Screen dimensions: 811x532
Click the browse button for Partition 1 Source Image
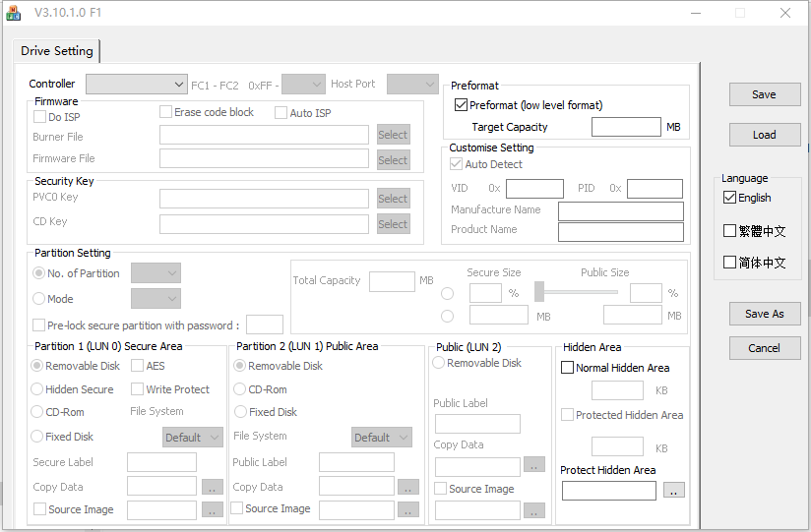(x=212, y=509)
